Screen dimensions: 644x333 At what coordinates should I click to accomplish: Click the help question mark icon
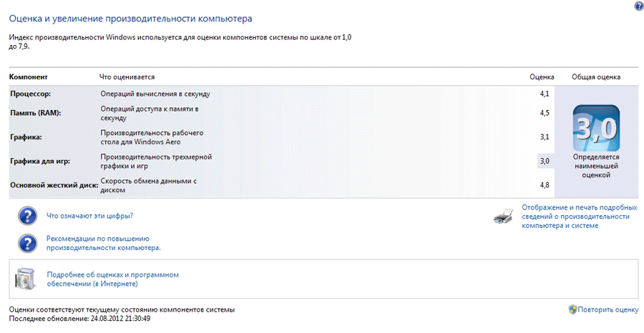point(638,6)
